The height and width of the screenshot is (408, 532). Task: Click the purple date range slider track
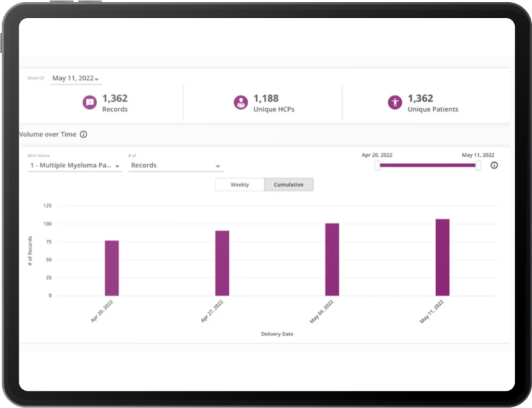coord(428,165)
